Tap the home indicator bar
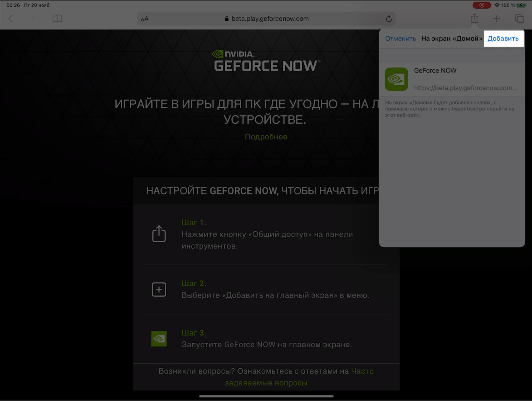Image resolution: width=532 pixels, height=401 pixels. (x=266, y=396)
